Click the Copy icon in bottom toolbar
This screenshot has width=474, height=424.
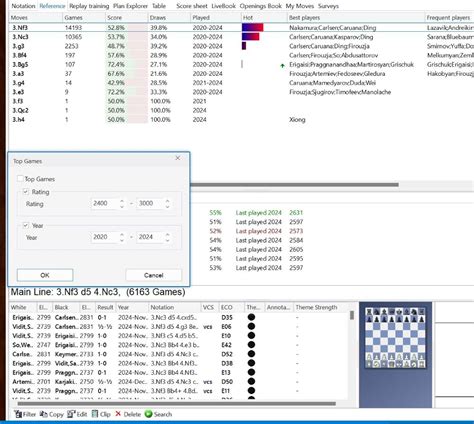pos(43,414)
